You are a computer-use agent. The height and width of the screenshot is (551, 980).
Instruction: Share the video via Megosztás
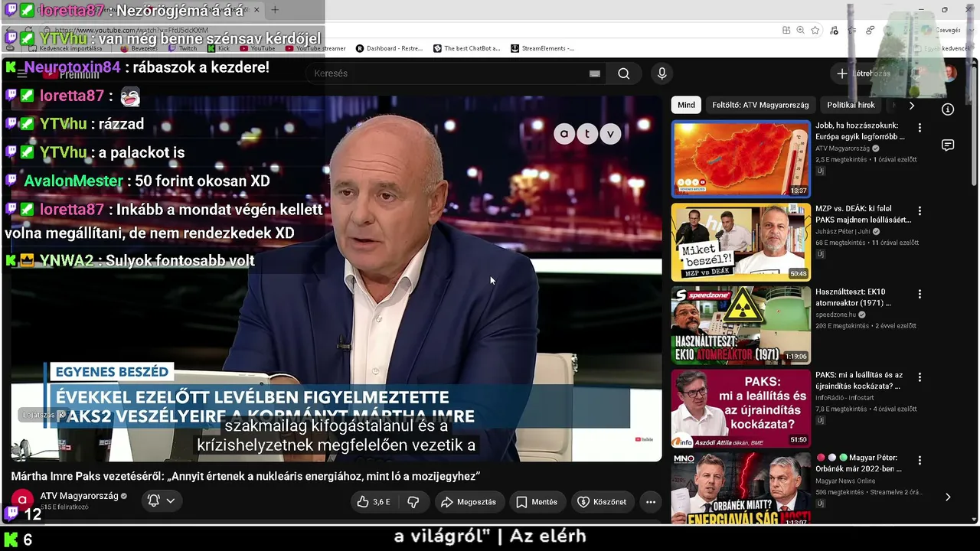(469, 502)
